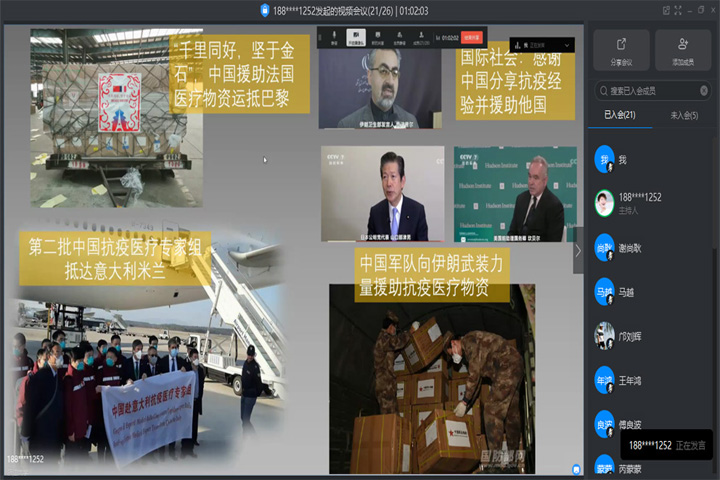Click the blue avatar of 王年鸿

click(604, 380)
